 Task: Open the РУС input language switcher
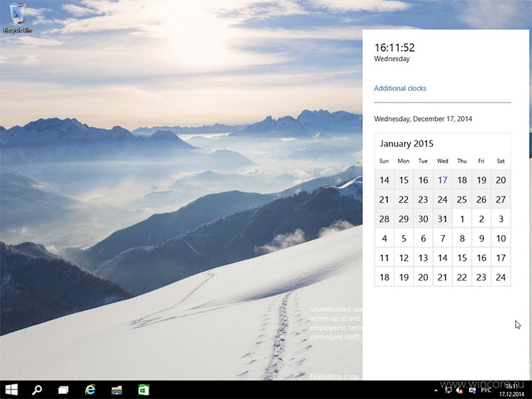486,389
